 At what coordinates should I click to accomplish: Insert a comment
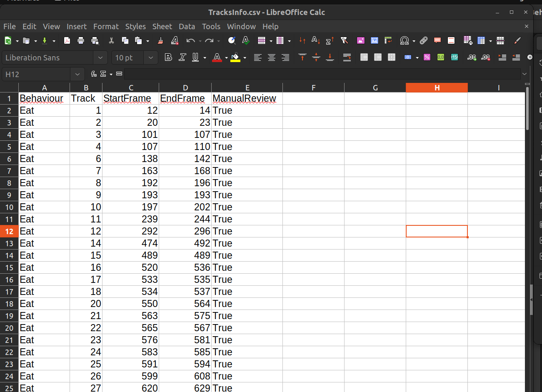point(437,40)
